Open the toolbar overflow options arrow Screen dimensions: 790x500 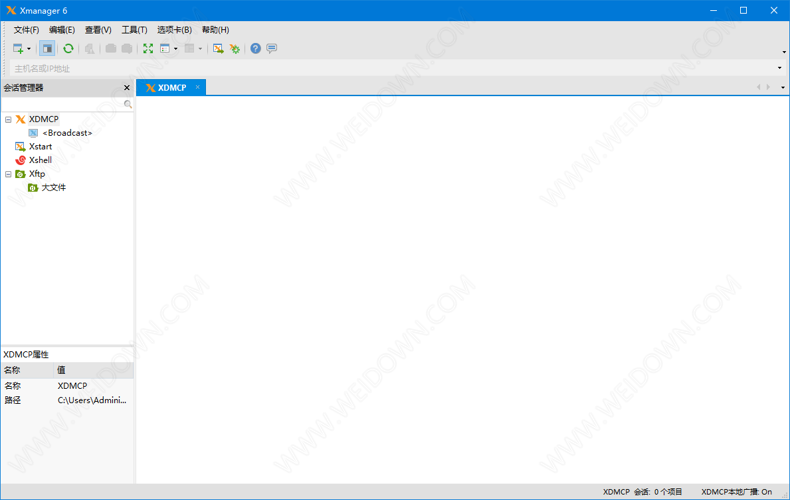[784, 52]
